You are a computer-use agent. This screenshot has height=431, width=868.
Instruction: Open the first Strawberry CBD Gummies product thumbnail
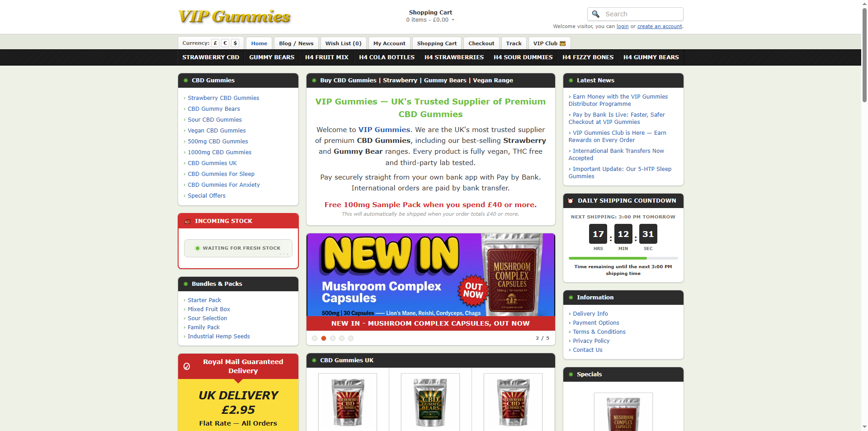pos(348,402)
